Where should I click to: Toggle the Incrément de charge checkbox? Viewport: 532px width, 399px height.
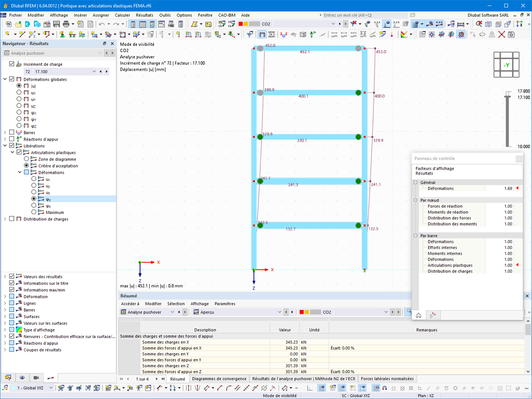[x=12, y=64]
